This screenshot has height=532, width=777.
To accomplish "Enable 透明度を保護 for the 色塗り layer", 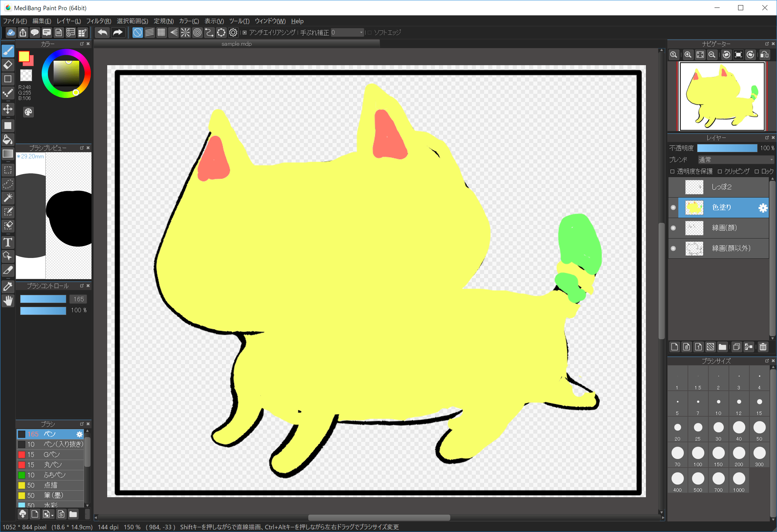I will 672,171.
